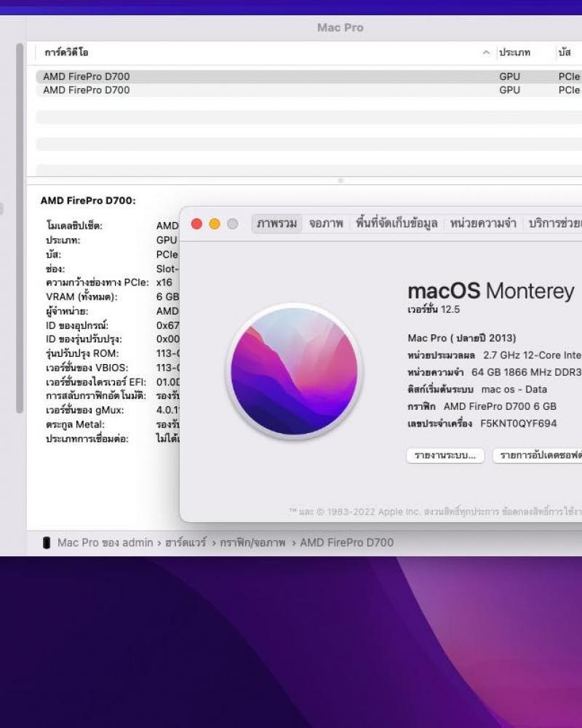Click the sort arrow in video card column
The height and width of the screenshot is (728, 582).
[486, 52]
